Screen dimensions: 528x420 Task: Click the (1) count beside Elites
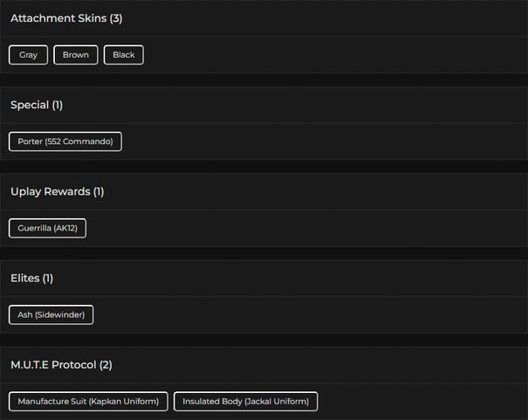coord(48,278)
